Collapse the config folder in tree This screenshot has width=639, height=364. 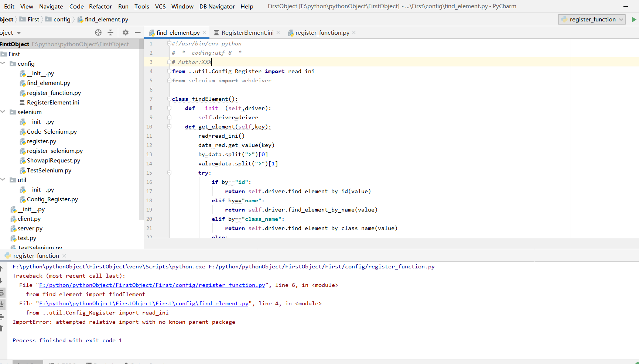click(x=3, y=63)
